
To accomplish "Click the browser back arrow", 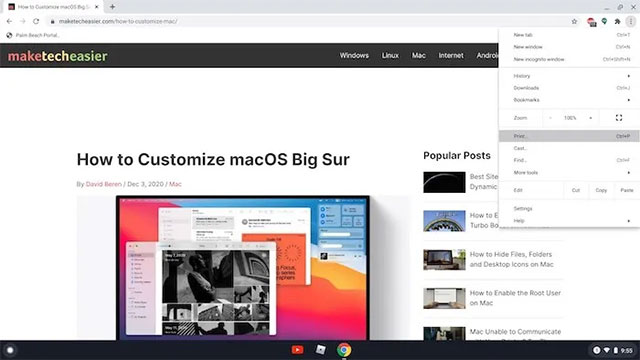I will pos(9,21).
